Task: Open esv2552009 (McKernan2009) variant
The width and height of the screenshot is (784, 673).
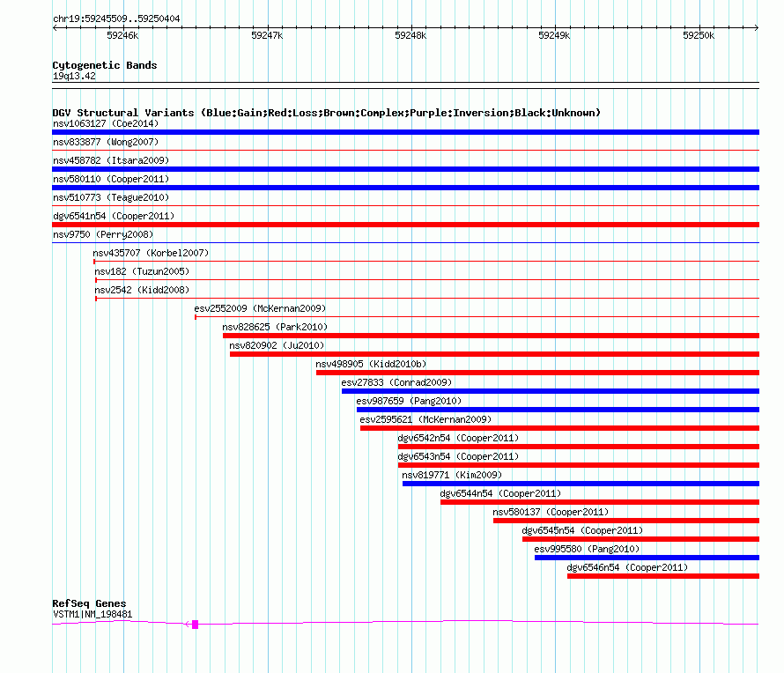Action: [260, 308]
